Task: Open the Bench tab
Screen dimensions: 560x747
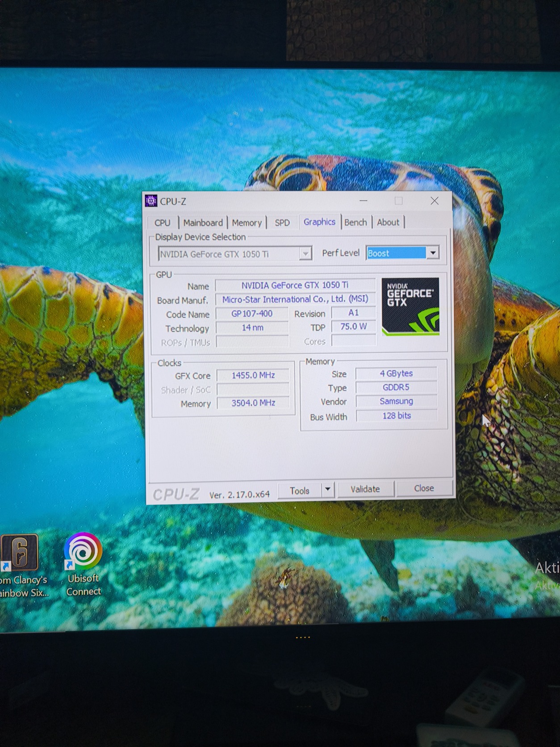Action: pyautogui.click(x=355, y=222)
